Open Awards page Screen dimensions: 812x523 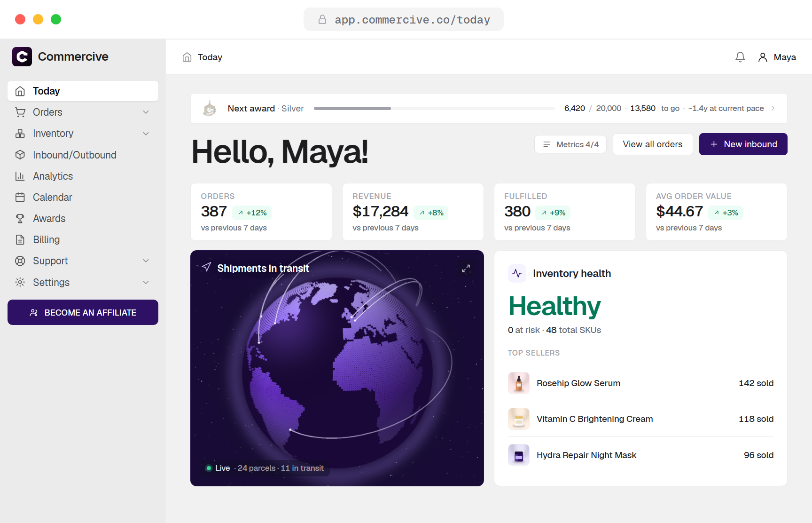point(83,218)
